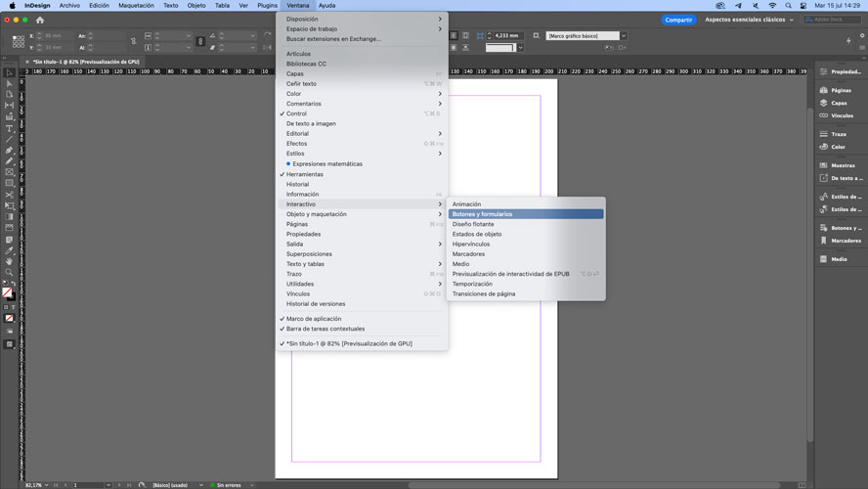
Task: Select the Zoom magnifier tool
Action: 9,273
